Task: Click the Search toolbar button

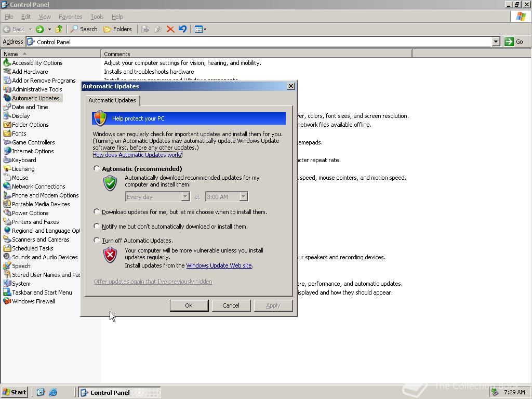Action: pyautogui.click(x=84, y=29)
